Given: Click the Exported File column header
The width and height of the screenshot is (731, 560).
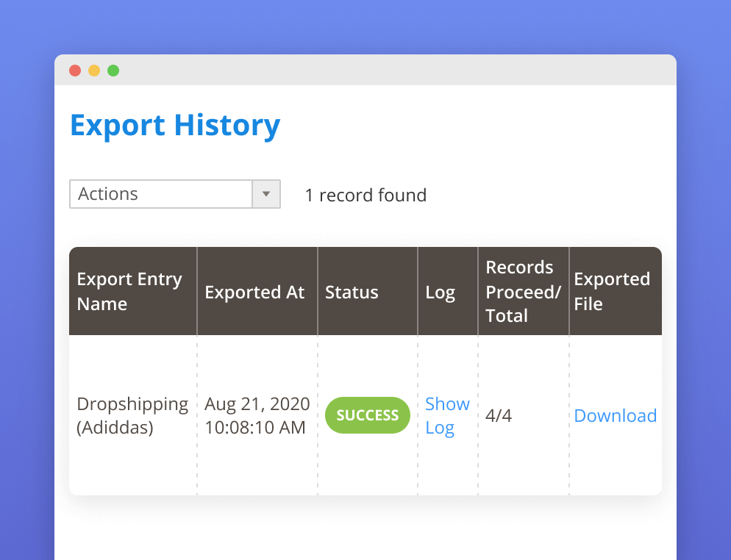Looking at the screenshot, I should (612, 291).
